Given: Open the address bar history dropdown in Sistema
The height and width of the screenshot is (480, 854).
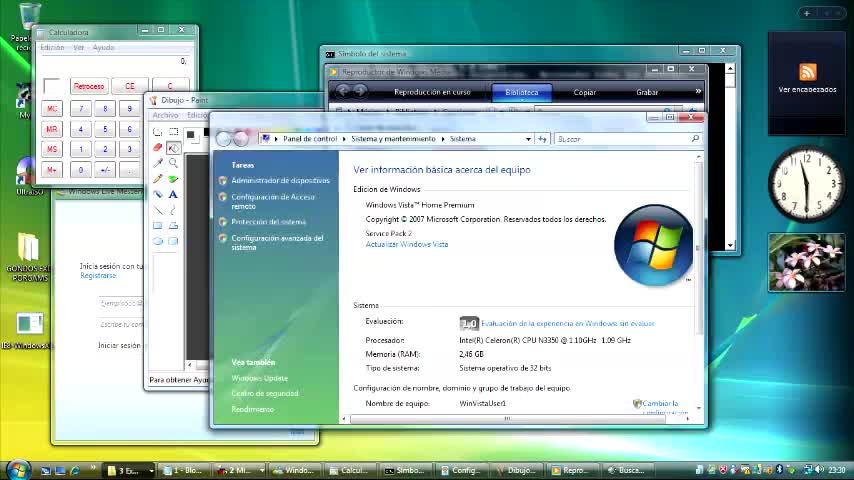Looking at the screenshot, I should pyautogui.click(x=528, y=139).
